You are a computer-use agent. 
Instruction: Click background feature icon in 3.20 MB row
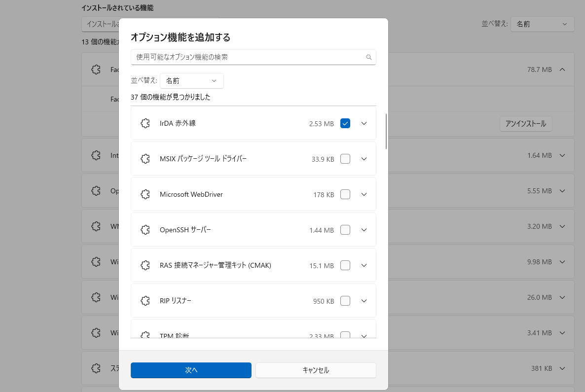[96, 226]
